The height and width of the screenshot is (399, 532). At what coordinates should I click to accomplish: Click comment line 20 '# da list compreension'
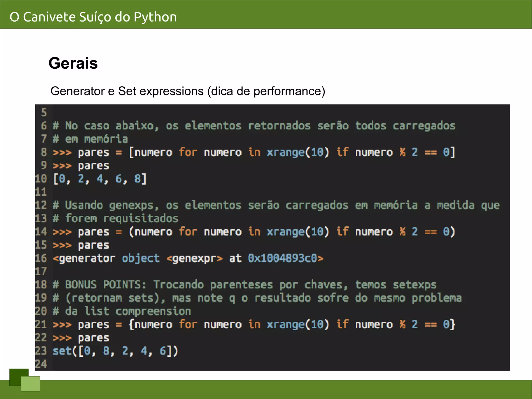pos(122,311)
